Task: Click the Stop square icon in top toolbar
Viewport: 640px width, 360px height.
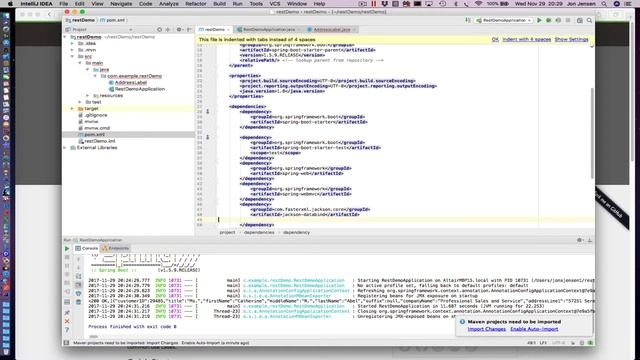Action: click(568, 20)
